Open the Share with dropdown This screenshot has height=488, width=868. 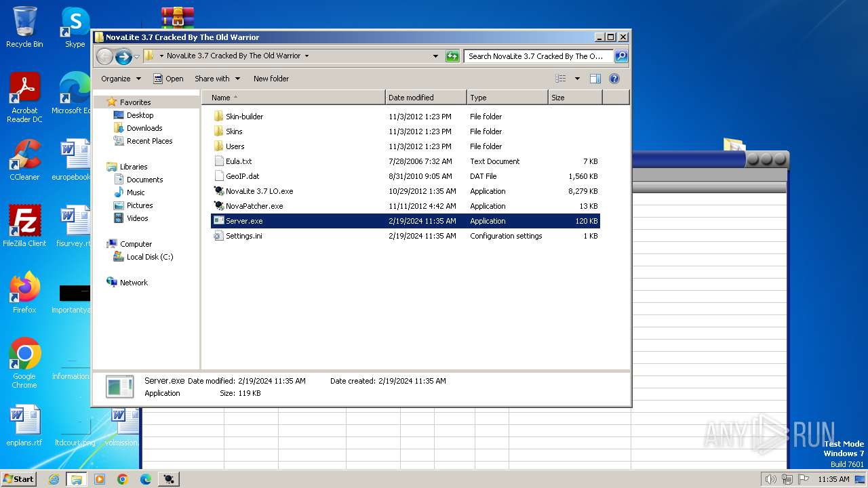pos(217,79)
